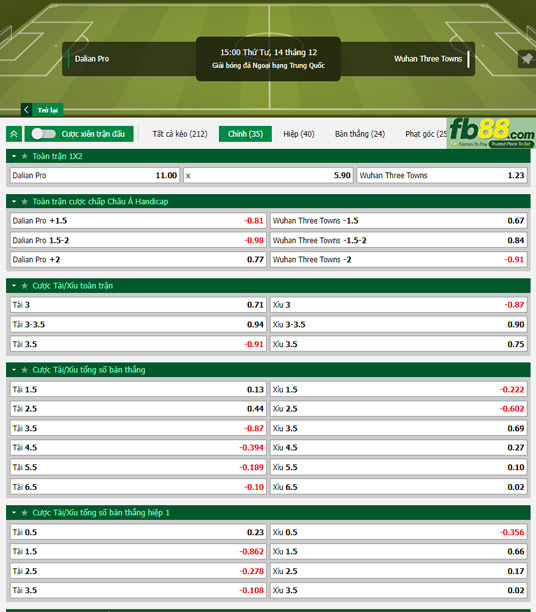Image resolution: width=536 pixels, height=612 pixels.
Task: Select Dalian Pro +1.5 handicap odds
Action: click(138, 221)
